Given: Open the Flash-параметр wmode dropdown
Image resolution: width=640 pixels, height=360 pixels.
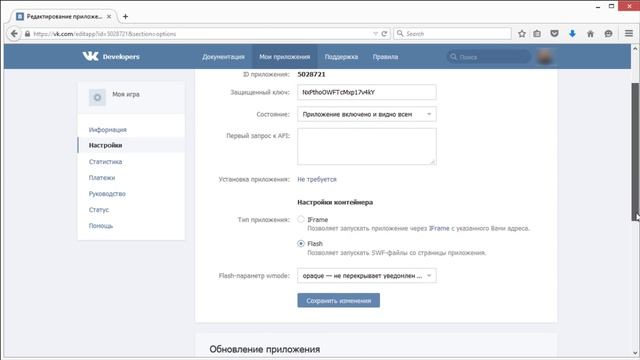Looking at the screenshot, I should [x=367, y=276].
